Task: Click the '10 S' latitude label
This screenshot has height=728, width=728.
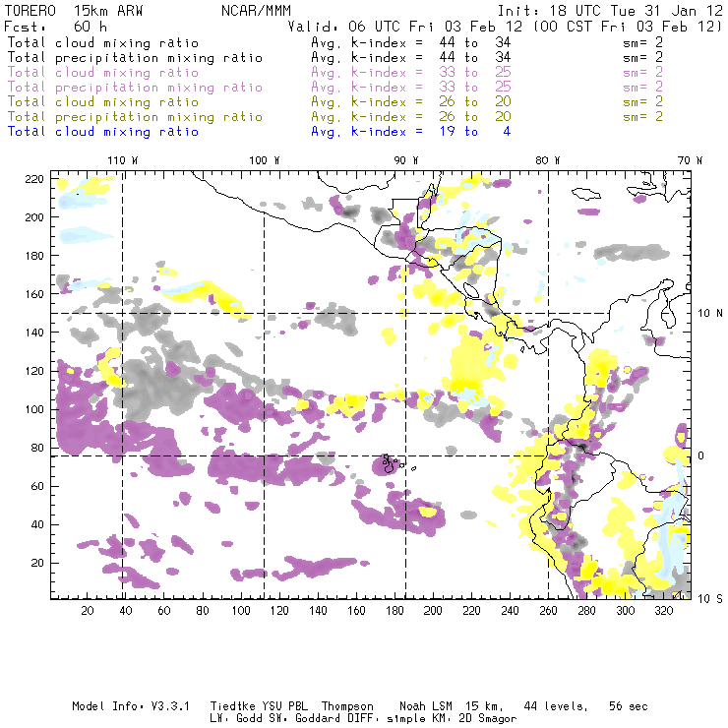Action: [710, 598]
